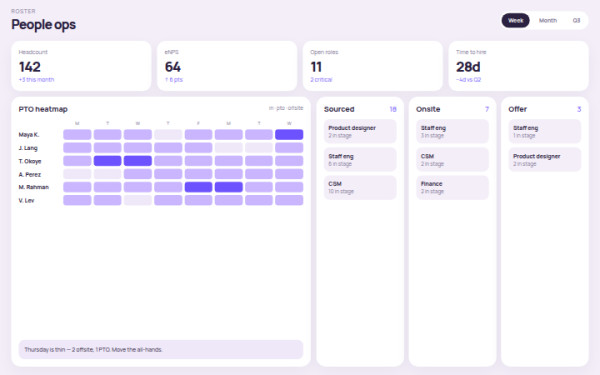600x375 pixels.
Task: Click the F column header
Action: click(198, 123)
